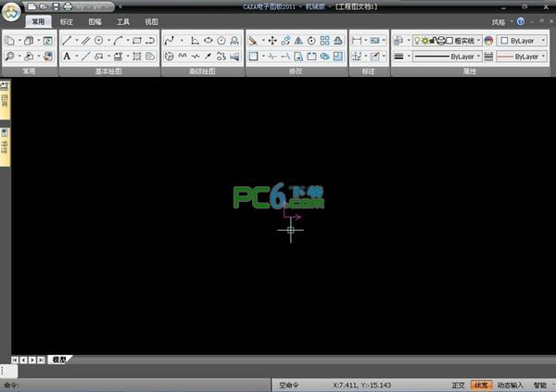
Task: Toggle 动态输入 dynamic input
Action: [510, 385]
